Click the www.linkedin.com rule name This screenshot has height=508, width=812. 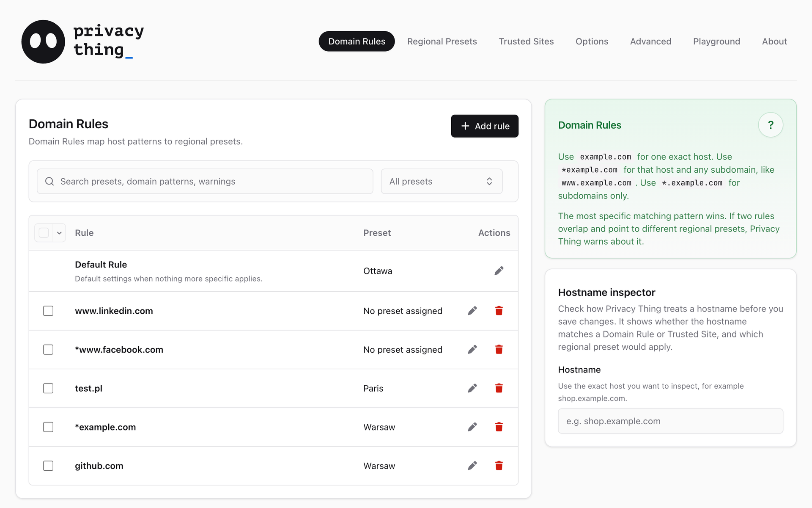(114, 311)
